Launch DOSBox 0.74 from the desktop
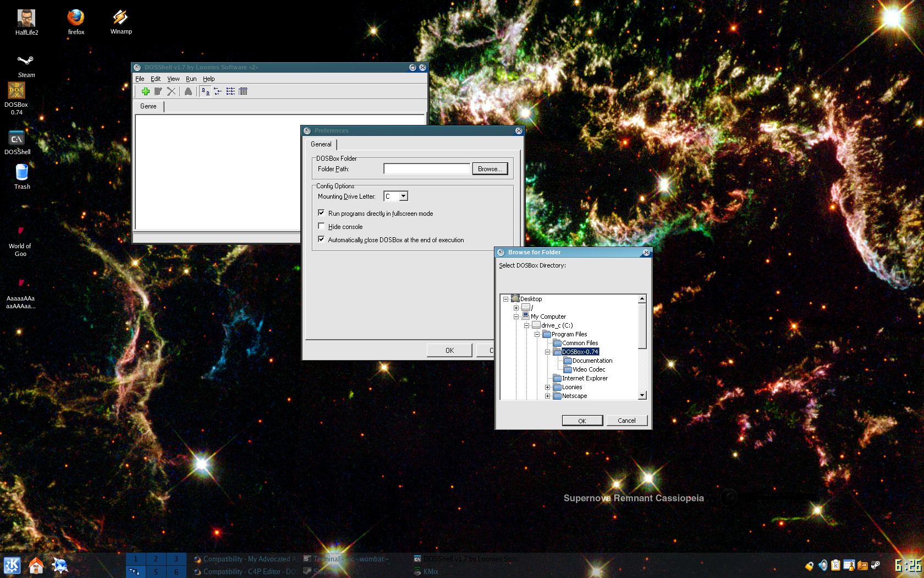The height and width of the screenshot is (578, 924). pyautogui.click(x=16, y=91)
